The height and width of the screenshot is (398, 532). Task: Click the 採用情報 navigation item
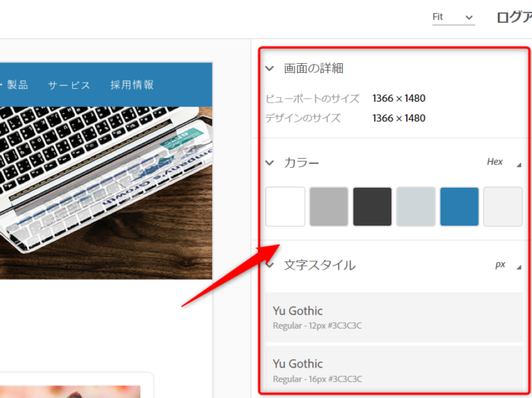pyautogui.click(x=131, y=85)
